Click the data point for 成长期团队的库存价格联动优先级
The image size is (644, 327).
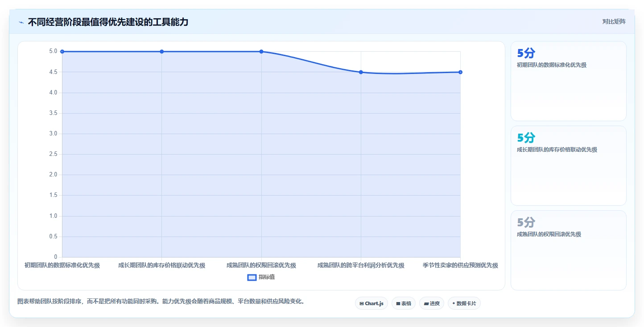pos(162,52)
